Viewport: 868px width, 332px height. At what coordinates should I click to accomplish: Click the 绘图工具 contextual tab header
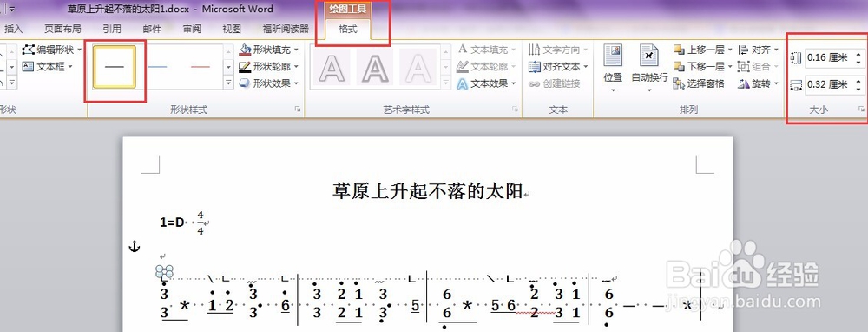pyautogui.click(x=348, y=9)
